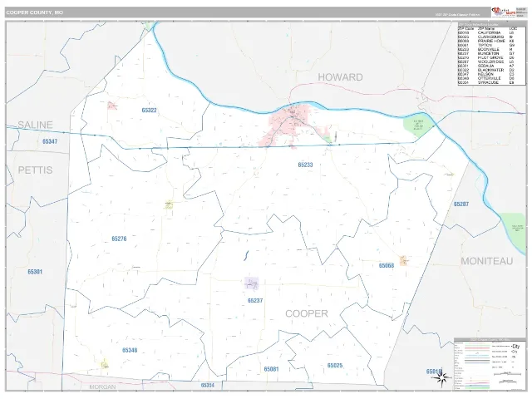Click the BOONVILLE row in the ZIP index
The width and height of the screenshot is (532, 399).
point(486,50)
